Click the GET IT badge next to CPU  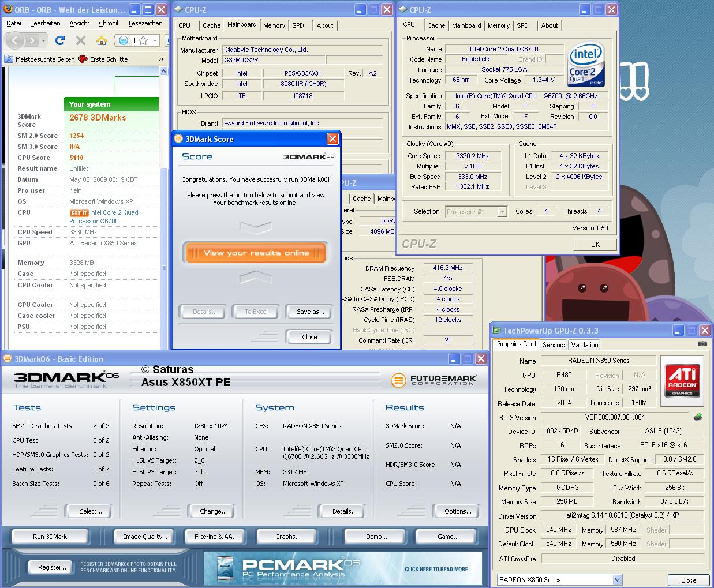pos(78,212)
